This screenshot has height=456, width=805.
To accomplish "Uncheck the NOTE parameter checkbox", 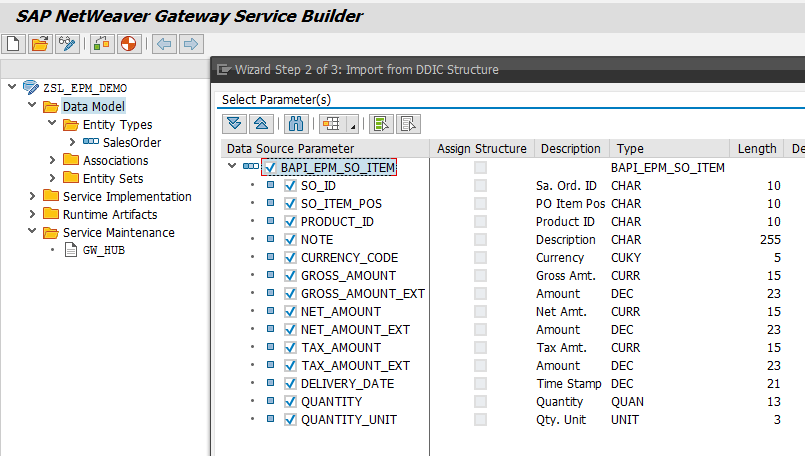I will pos(290,239).
